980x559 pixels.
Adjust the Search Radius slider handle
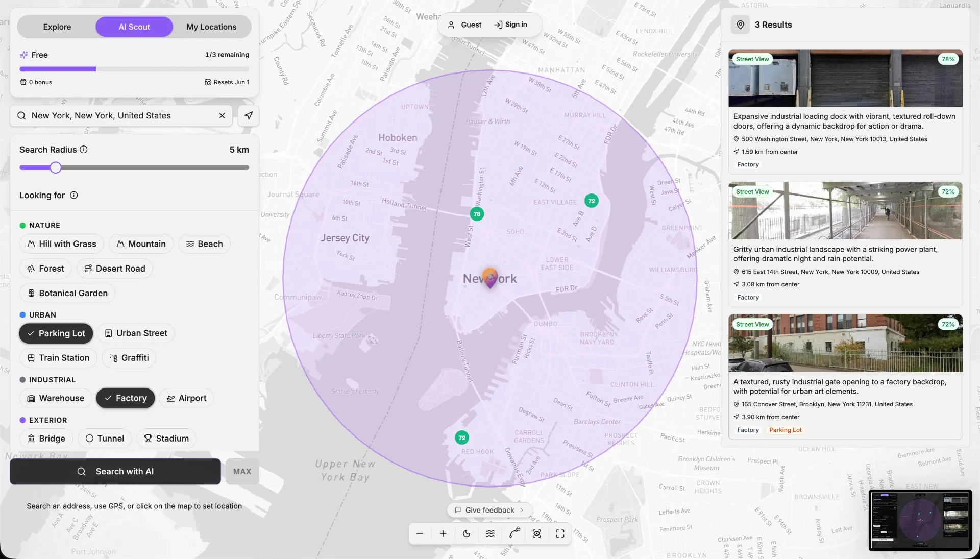click(x=56, y=167)
